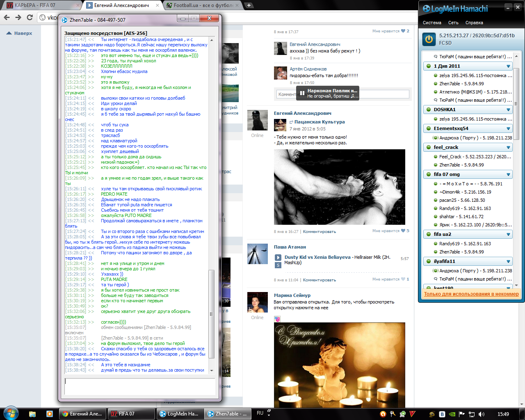
Task: Like Паша Атаман's audio post
Action: point(403,279)
